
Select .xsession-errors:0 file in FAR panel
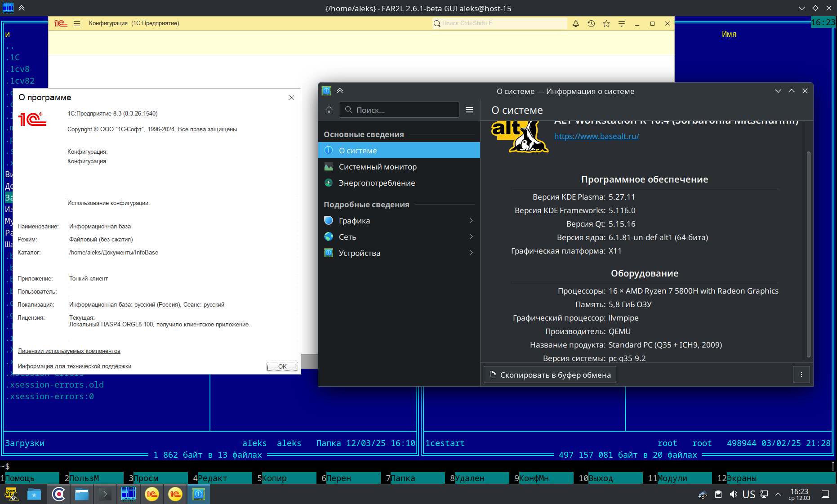tap(49, 397)
